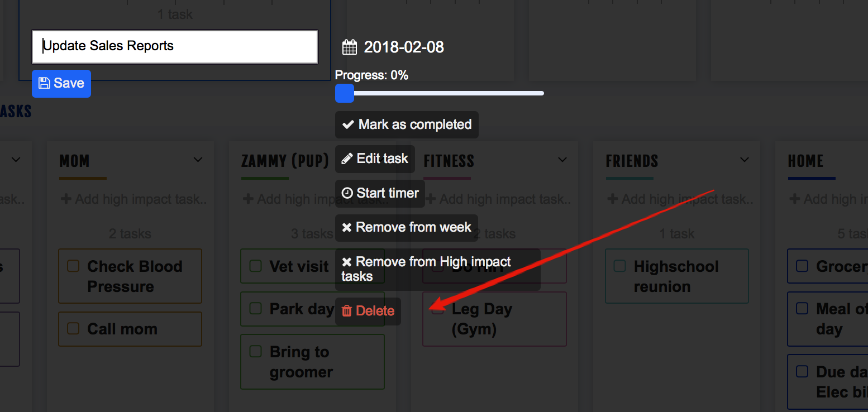
Task: Click the clock icon on Start timer
Action: (x=347, y=193)
